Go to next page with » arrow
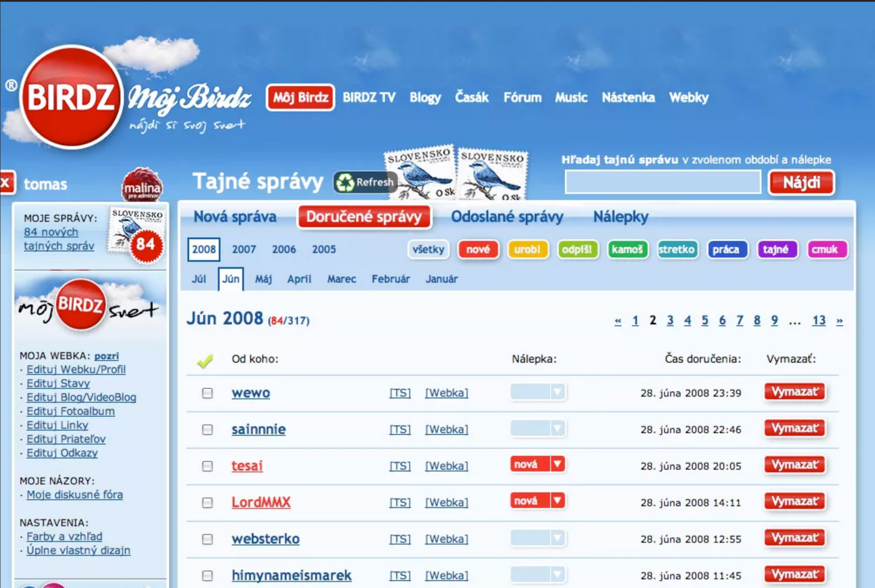875x588 pixels. [x=839, y=321]
